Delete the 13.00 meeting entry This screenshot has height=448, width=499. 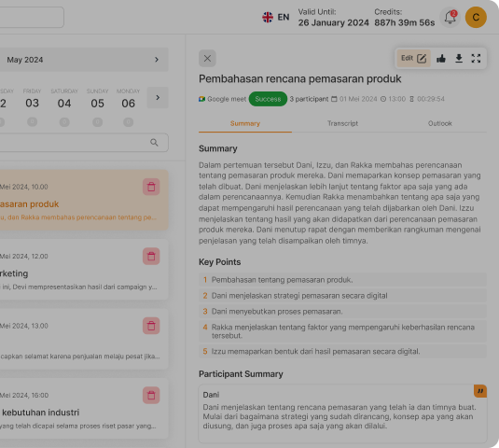tap(151, 326)
